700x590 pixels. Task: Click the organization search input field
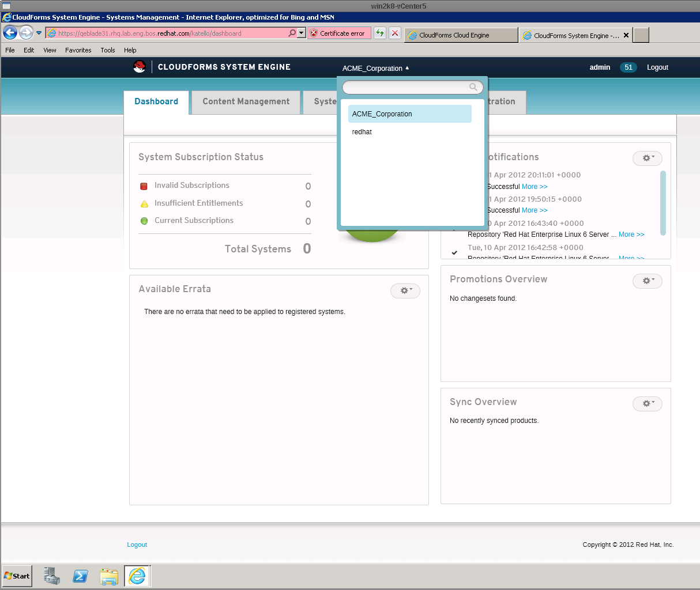coord(405,87)
